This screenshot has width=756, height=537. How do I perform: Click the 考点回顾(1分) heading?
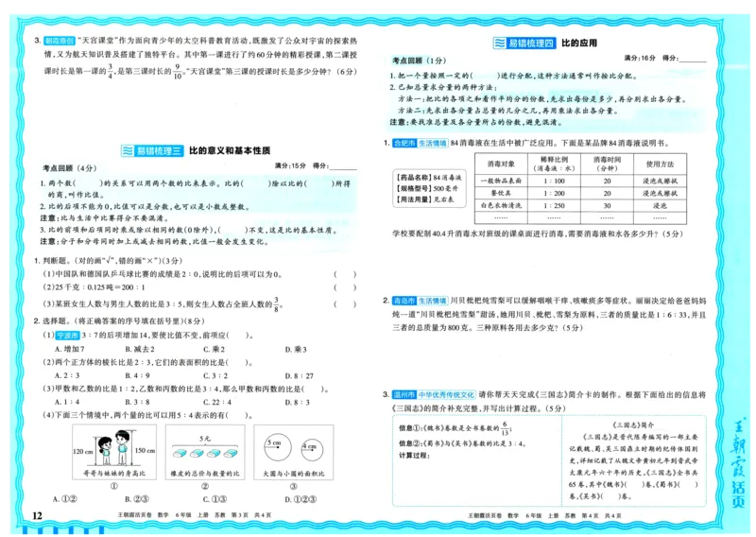tap(419, 61)
